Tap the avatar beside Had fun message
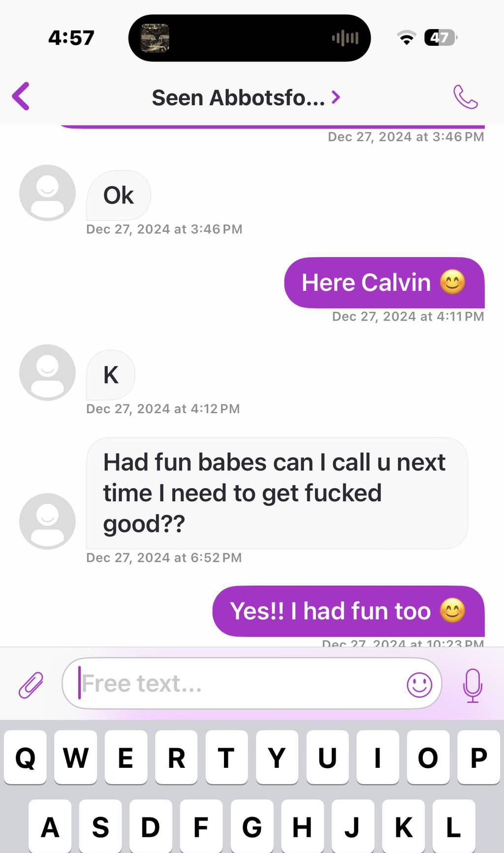This screenshot has width=504, height=853. click(x=47, y=521)
